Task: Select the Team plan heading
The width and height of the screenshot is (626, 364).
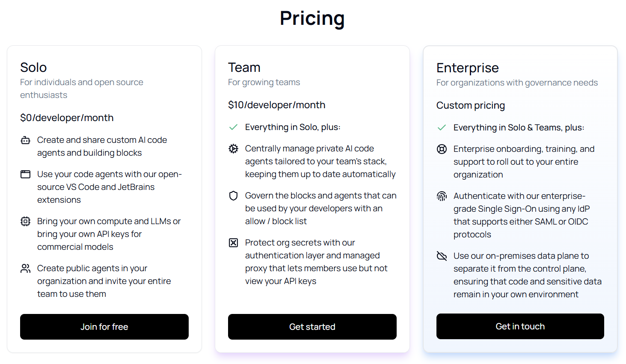Action: point(244,68)
